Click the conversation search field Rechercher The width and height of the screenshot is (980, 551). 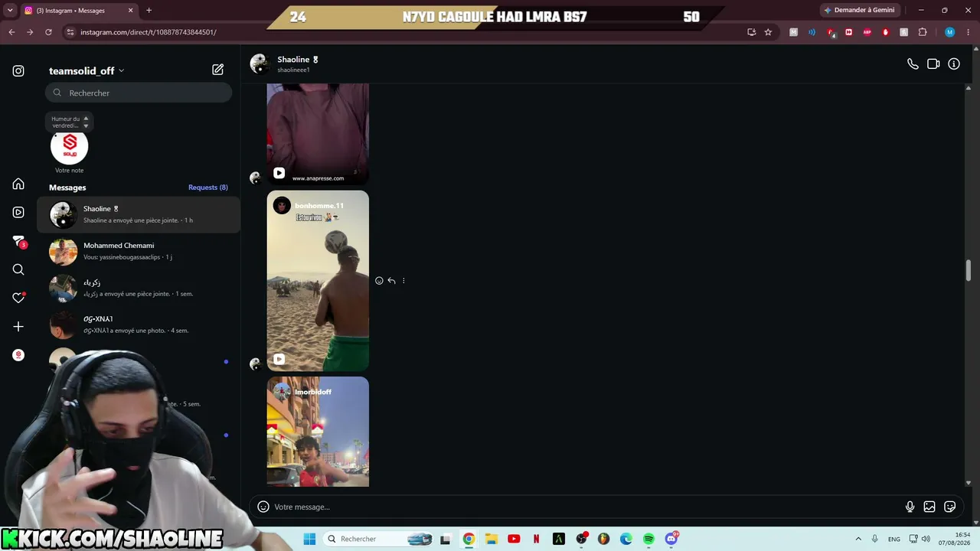[139, 93]
